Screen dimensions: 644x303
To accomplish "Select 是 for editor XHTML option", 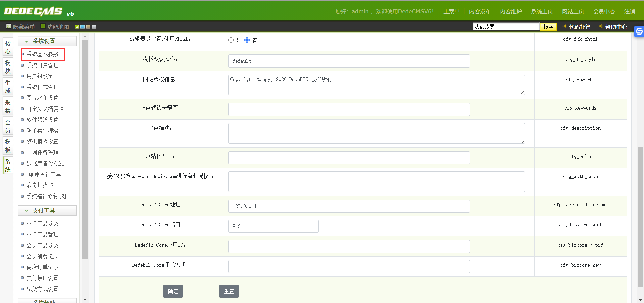I will pos(231,40).
